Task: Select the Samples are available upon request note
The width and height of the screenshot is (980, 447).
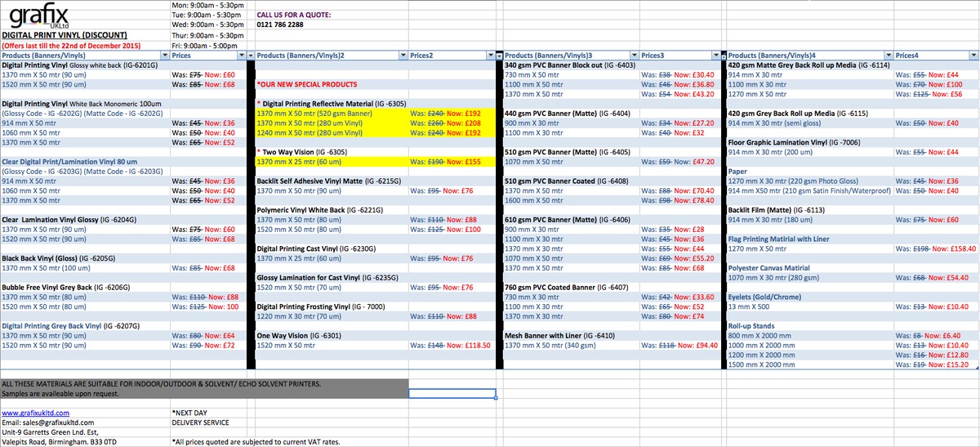Action: (60, 394)
